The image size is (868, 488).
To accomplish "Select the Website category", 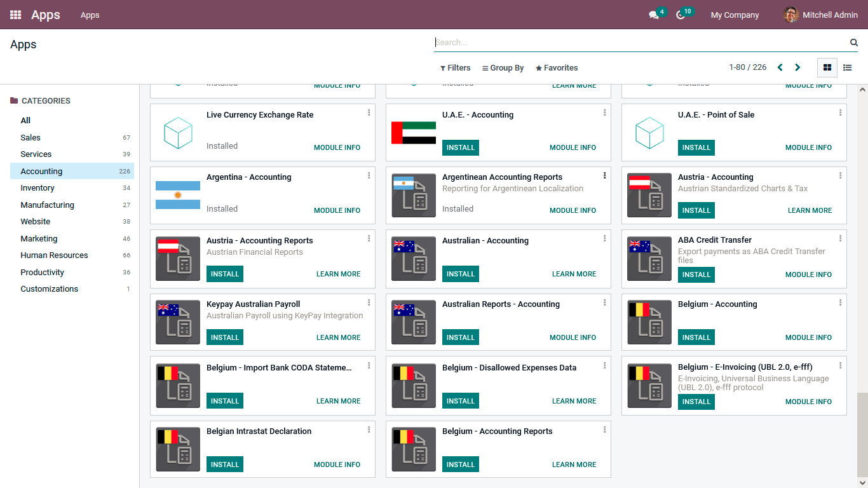I will click(x=72, y=221).
